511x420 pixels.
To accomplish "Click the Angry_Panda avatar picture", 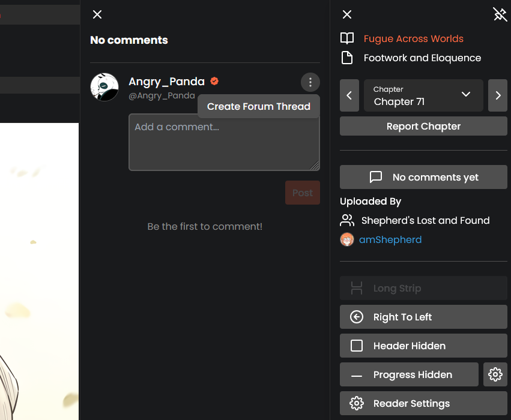I will coord(104,87).
